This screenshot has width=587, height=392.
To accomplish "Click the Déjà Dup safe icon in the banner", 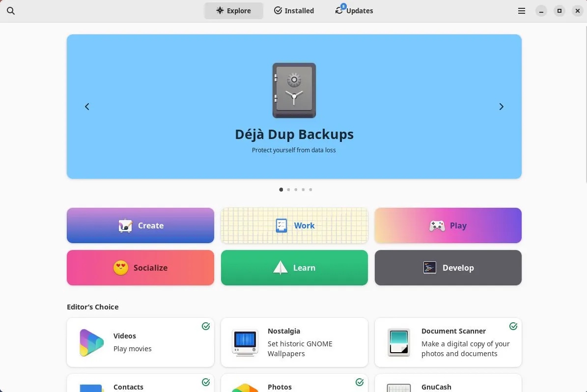I will point(294,90).
